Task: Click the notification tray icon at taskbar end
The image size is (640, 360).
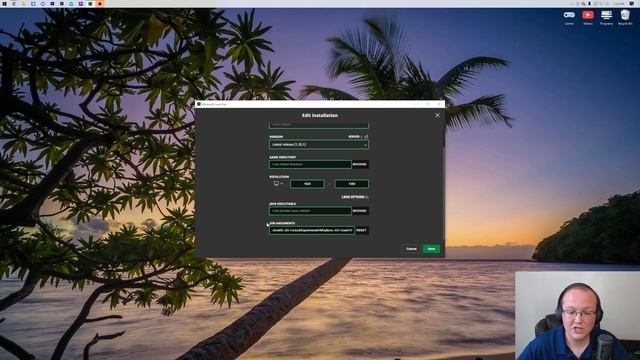Action: 632,4
